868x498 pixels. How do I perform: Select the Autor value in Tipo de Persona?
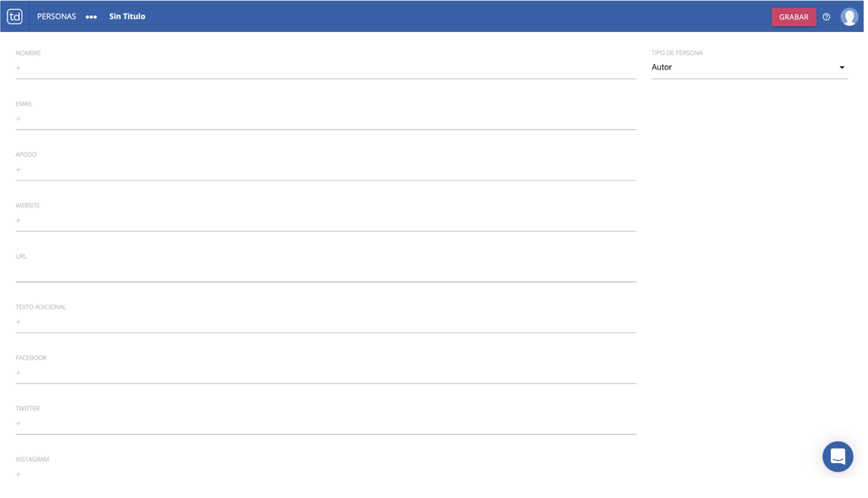point(662,67)
